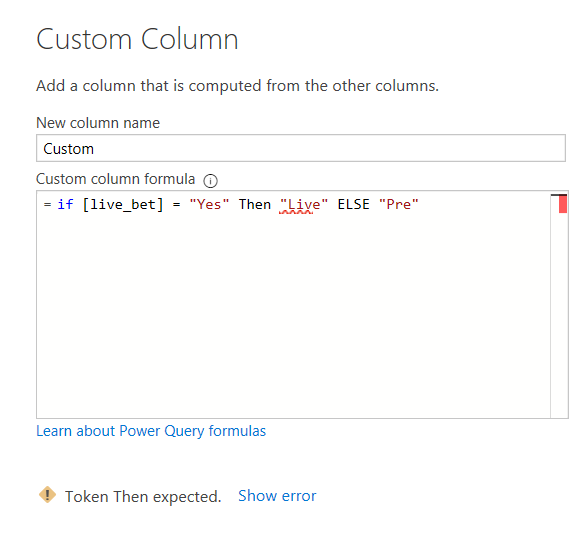
Task: Click the underlined "Live" string in formula
Action: pyautogui.click(x=304, y=205)
